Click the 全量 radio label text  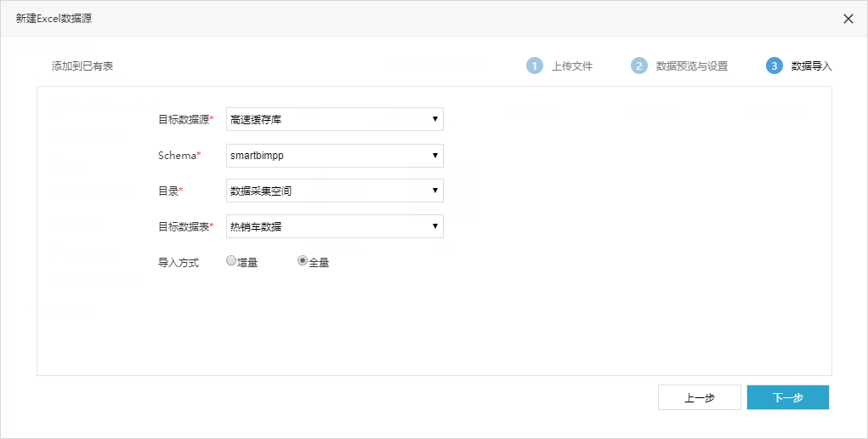point(319,263)
